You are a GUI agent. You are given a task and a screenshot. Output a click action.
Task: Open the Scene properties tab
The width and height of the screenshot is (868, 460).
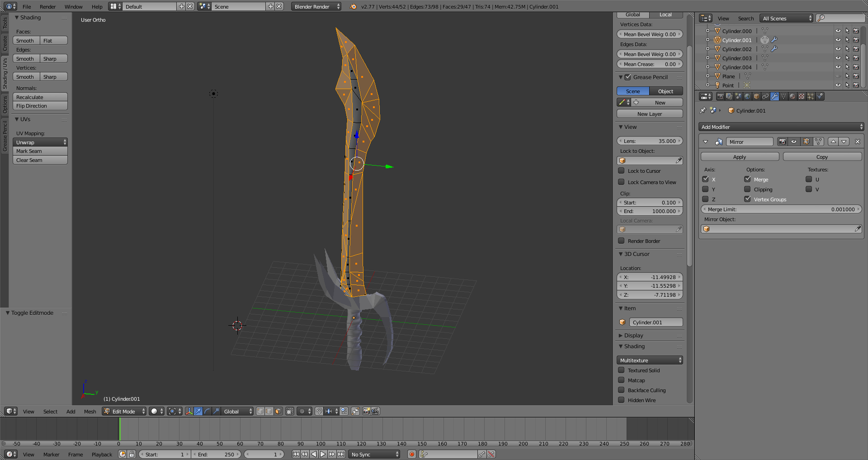[738, 96]
